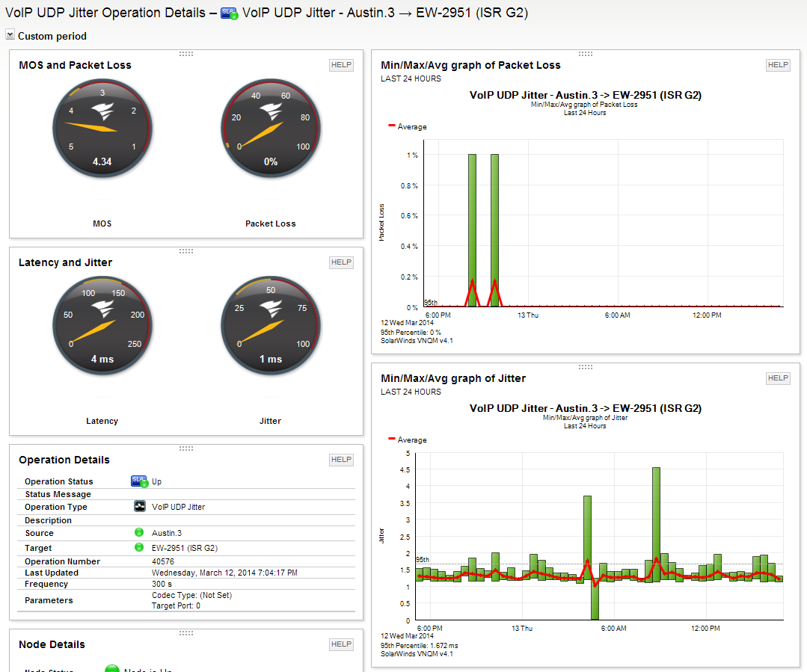This screenshot has height=672, width=807.
Task: Expand the Custom period dropdown arrow
Action: pyautogui.click(x=10, y=34)
